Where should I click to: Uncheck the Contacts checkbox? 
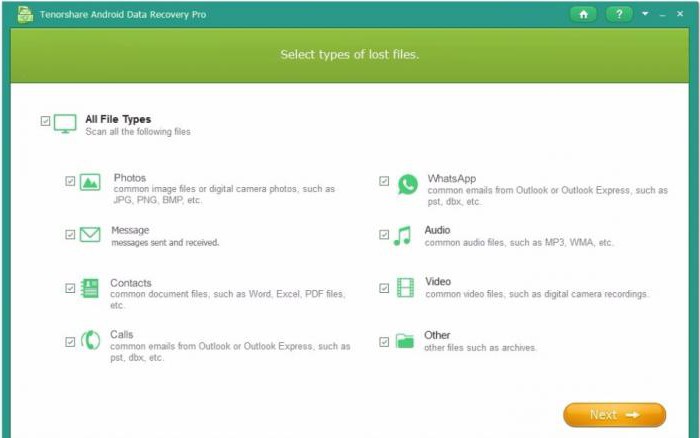click(x=70, y=288)
